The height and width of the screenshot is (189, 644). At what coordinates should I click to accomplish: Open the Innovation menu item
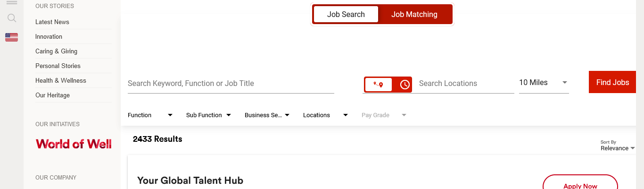(x=49, y=37)
